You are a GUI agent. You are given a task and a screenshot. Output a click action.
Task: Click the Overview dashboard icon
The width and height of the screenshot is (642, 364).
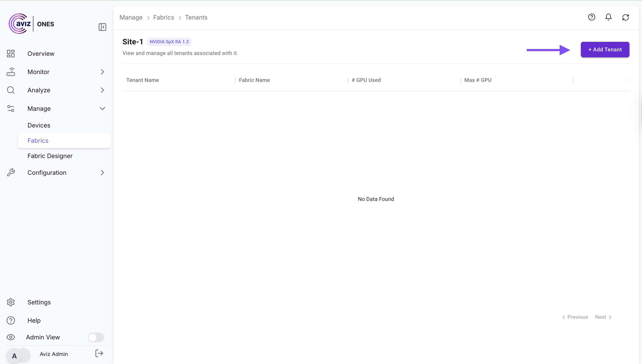click(x=11, y=53)
